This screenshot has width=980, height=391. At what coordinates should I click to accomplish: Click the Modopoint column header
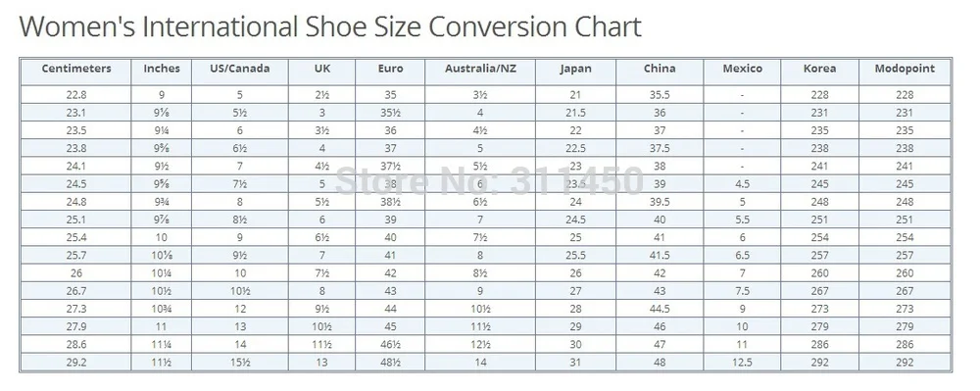[905, 69]
